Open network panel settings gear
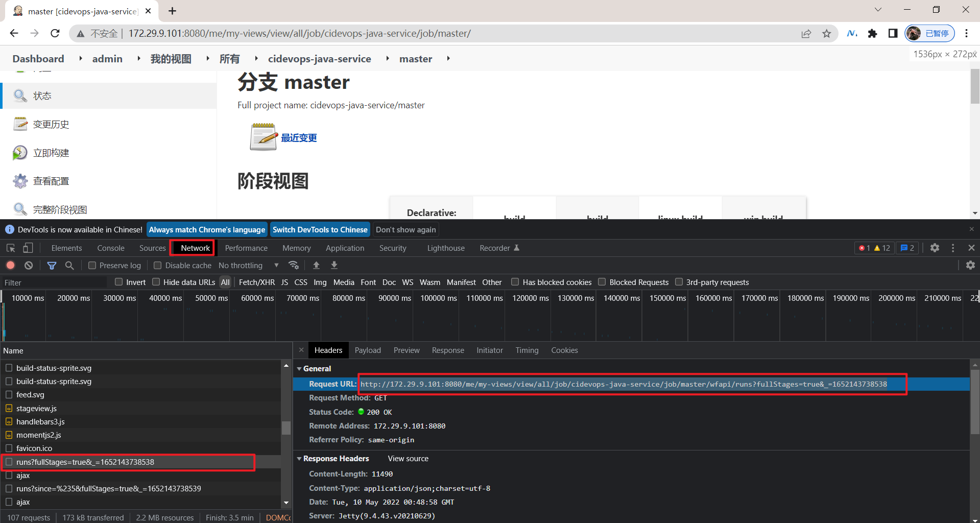Screen dimensions: 980x523 970,265
